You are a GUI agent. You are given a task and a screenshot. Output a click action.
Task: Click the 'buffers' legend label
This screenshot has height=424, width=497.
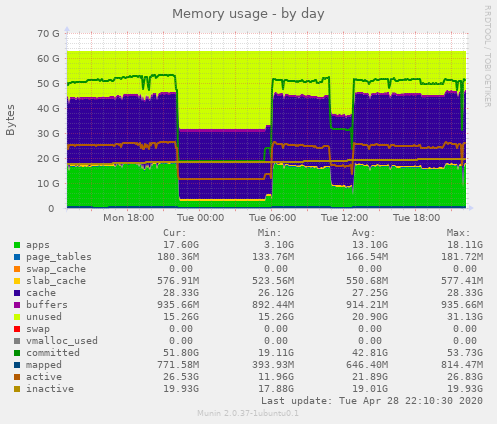pos(47,305)
